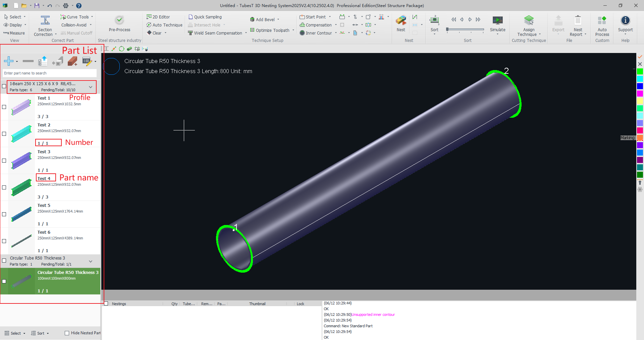This screenshot has width=644, height=340.
Task: Click the blue Help question mark icon
Action: pos(79,6)
